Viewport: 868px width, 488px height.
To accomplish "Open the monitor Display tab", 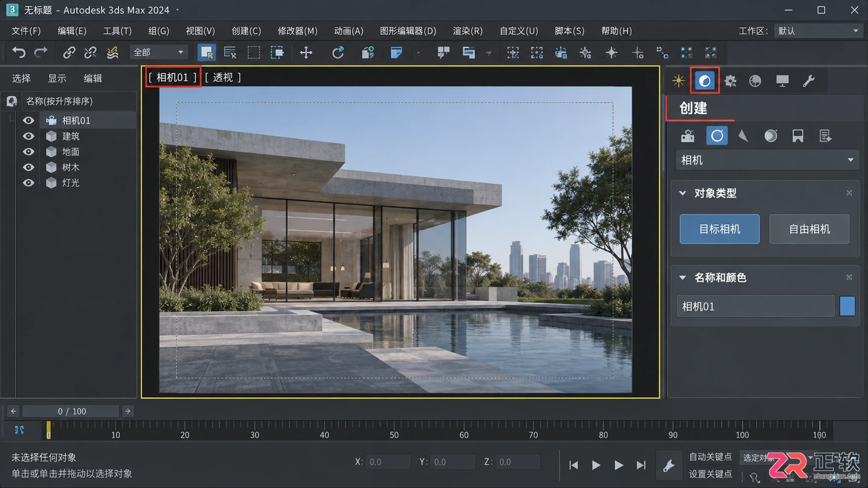I will (x=782, y=81).
